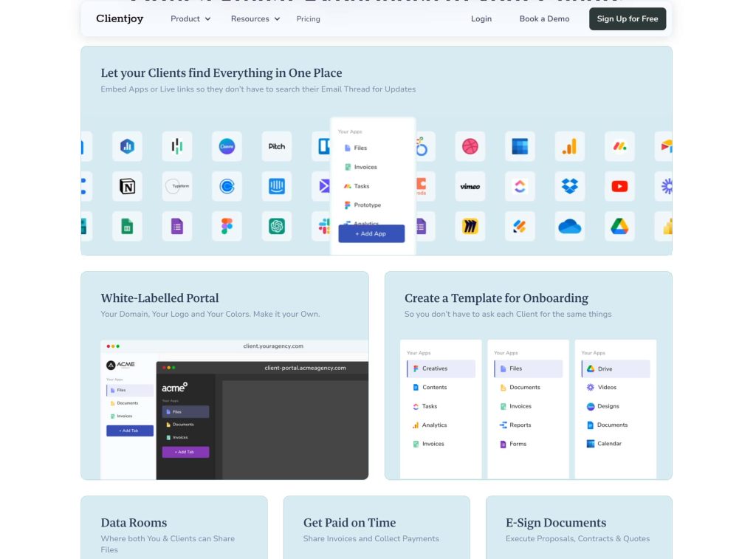Select the pink Dribbble icon
This screenshot has height=559, width=756.
tap(470, 146)
